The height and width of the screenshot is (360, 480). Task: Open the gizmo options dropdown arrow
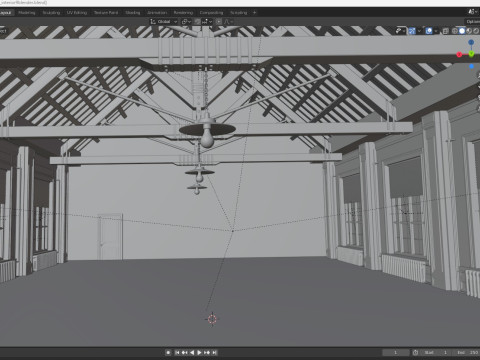pyautogui.click(x=419, y=31)
